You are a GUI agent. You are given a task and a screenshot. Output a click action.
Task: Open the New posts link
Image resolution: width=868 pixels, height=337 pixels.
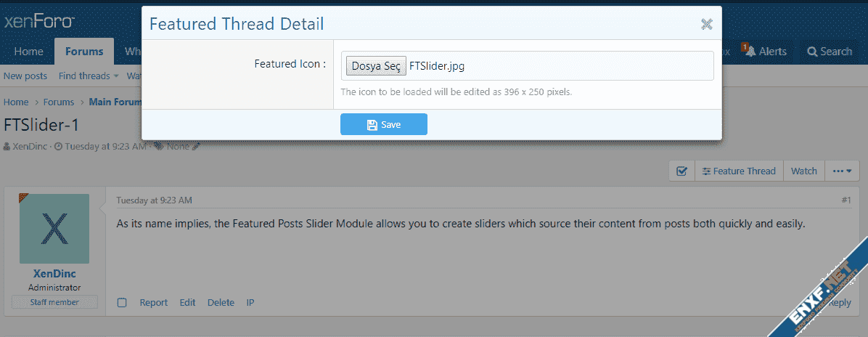[x=25, y=76]
